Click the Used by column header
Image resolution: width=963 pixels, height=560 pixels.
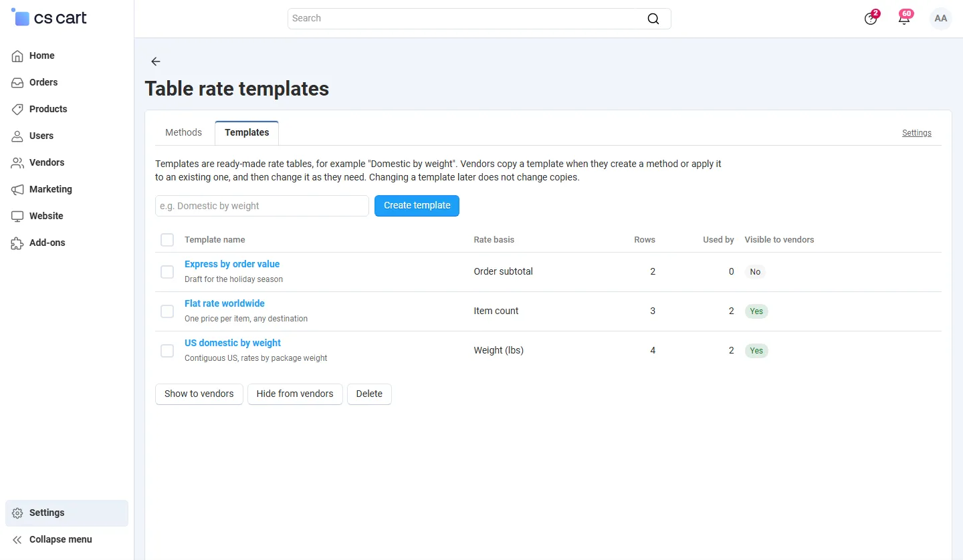[x=718, y=240]
